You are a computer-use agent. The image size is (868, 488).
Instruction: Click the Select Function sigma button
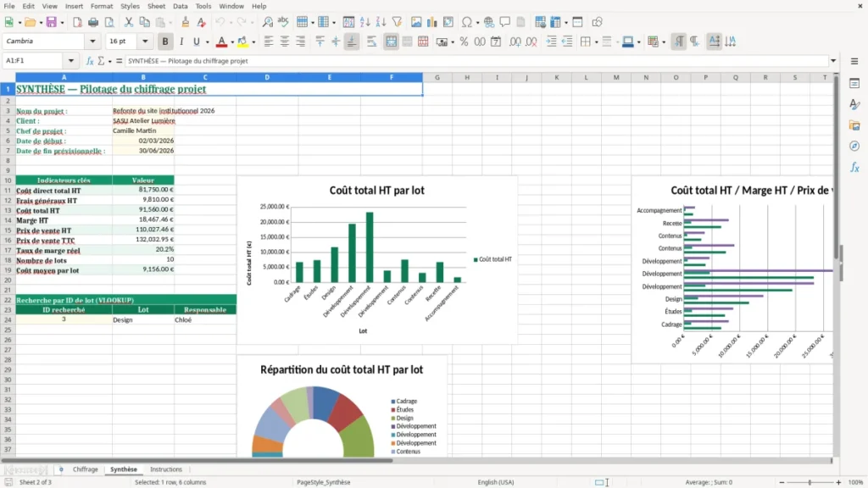pos(101,61)
